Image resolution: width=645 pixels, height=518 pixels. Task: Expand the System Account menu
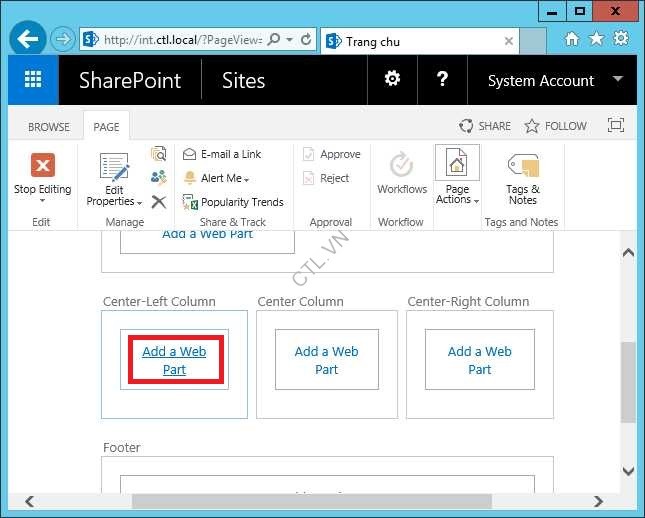[554, 81]
